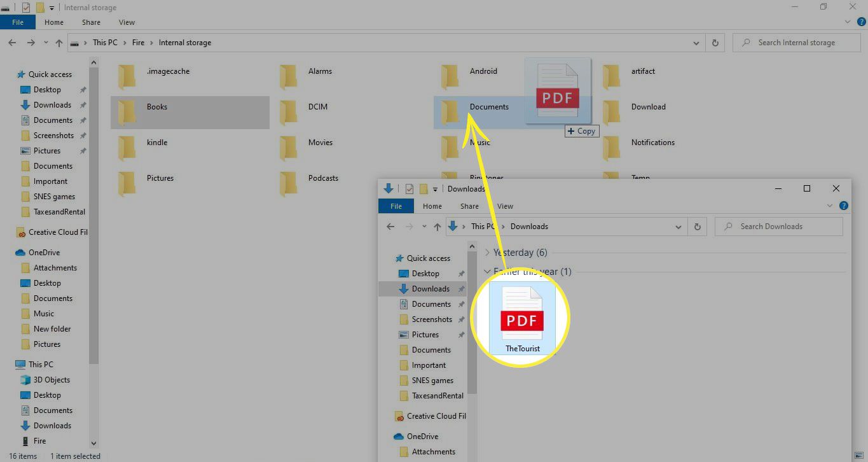Collapse the Earlier this year group
The width and height of the screenshot is (868, 462).
pyautogui.click(x=487, y=272)
